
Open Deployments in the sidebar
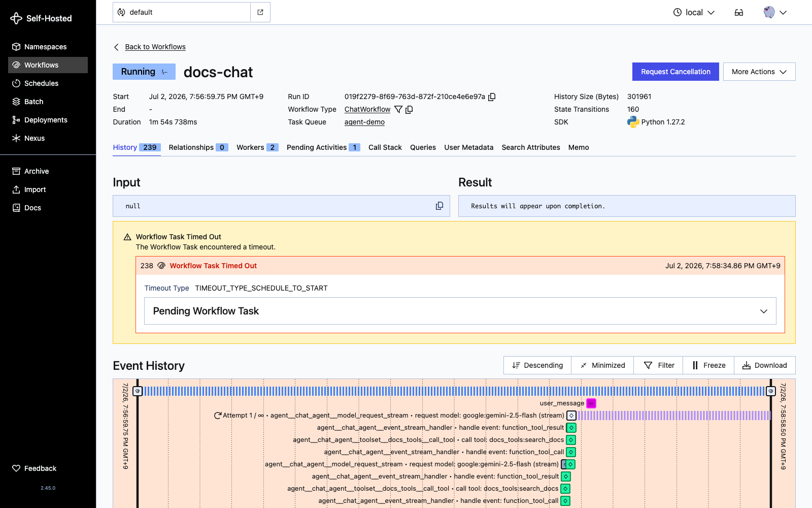(x=48, y=120)
